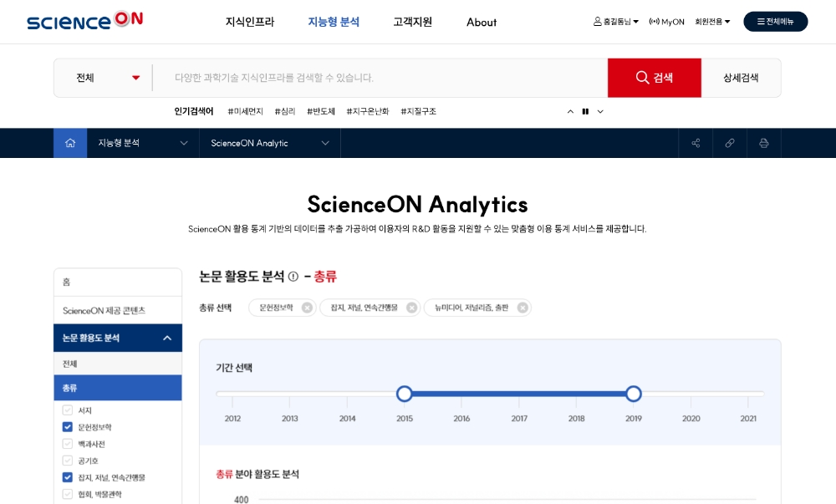The image size is (836, 504).
Task: Open 상세검색 advanced search
Action: tap(741, 78)
